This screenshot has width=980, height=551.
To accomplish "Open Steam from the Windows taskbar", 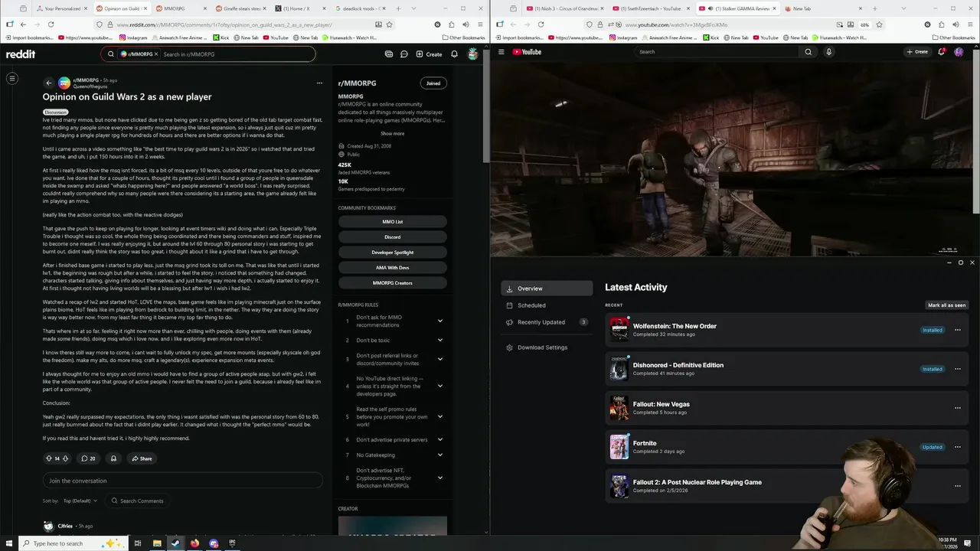I will (175, 543).
